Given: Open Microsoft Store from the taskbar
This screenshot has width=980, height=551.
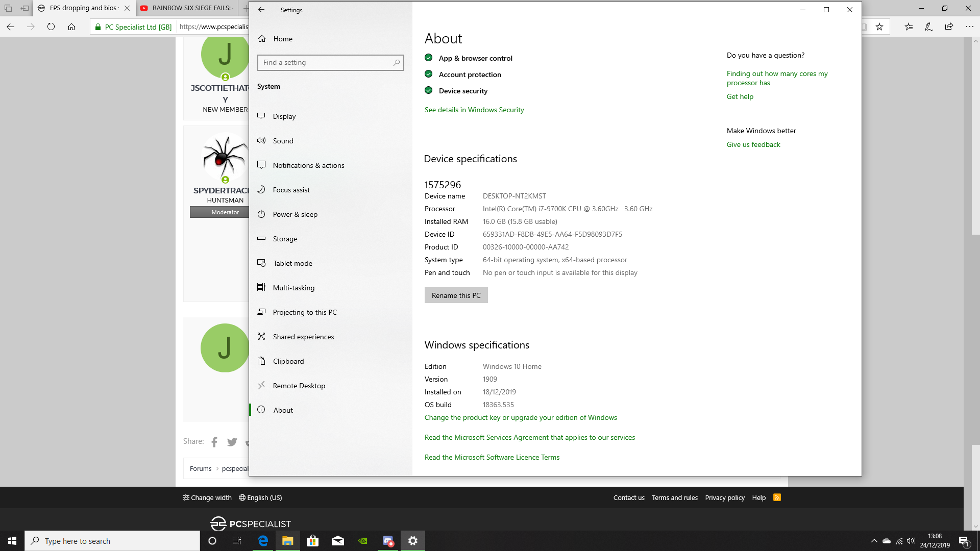Looking at the screenshot, I should pyautogui.click(x=313, y=541).
